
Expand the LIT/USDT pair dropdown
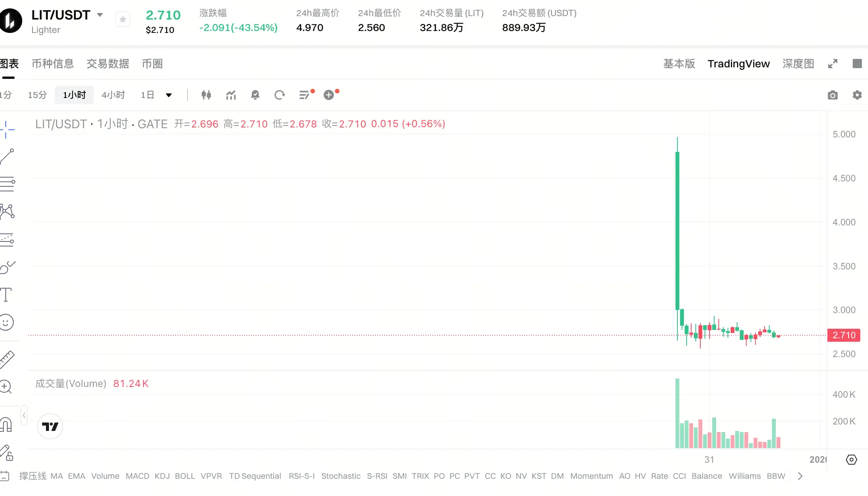[100, 15]
